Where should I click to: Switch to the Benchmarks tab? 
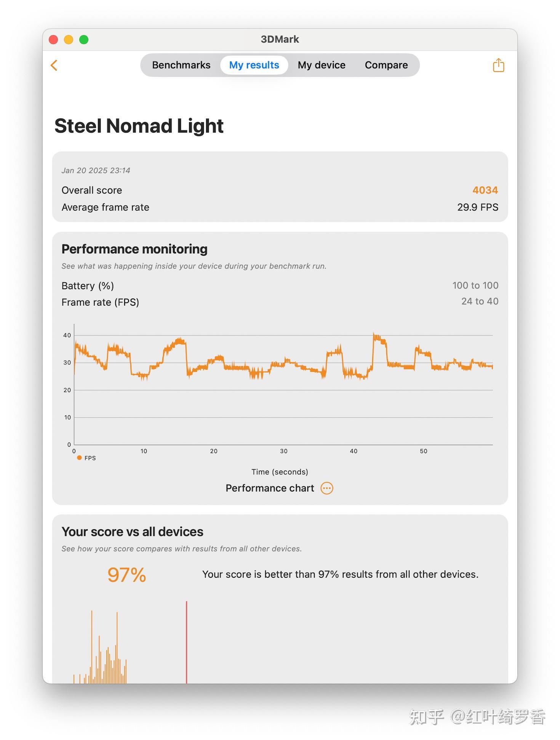point(181,65)
